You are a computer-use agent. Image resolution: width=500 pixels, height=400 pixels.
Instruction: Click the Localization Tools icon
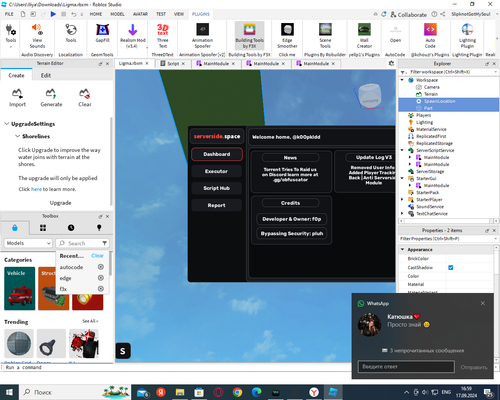coord(71,33)
